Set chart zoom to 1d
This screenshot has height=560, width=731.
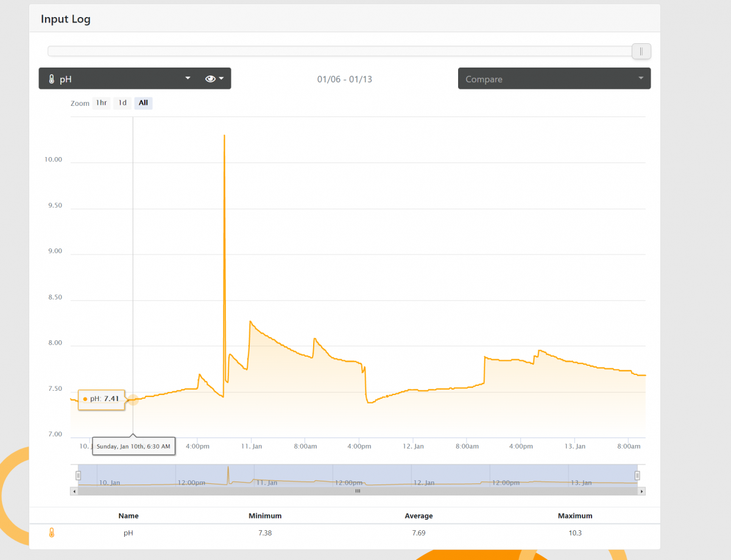pyautogui.click(x=122, y=103)
